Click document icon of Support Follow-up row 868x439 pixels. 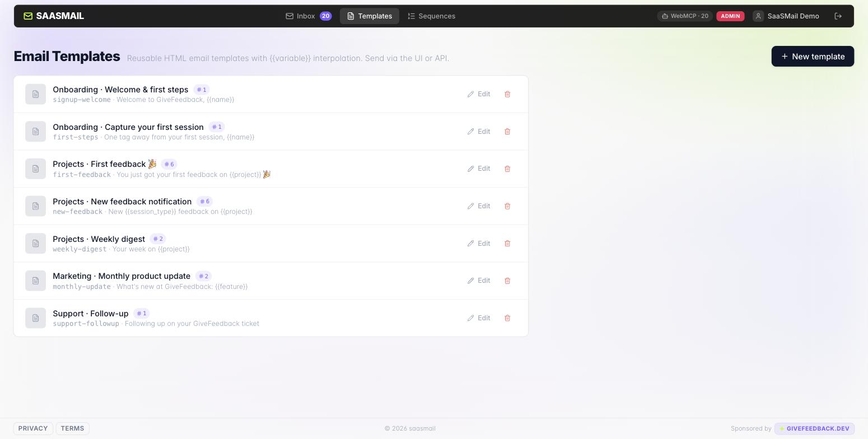click(x=35, y=318)
